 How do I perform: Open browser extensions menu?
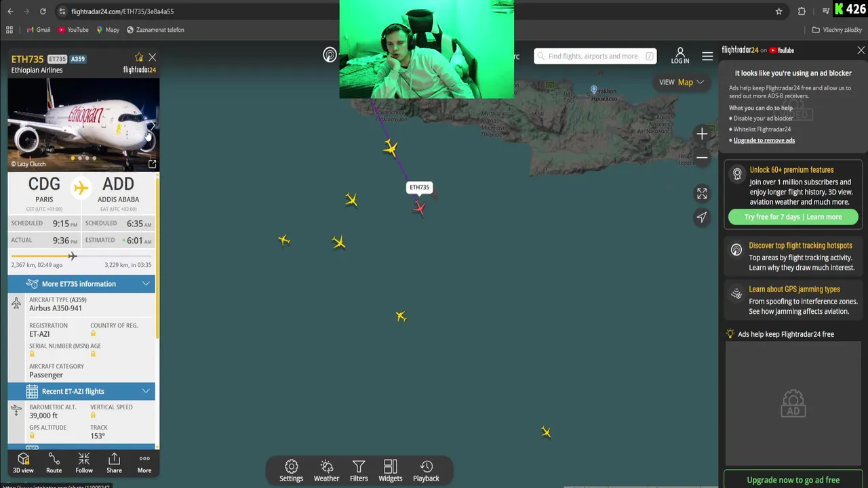coord(802,11)
